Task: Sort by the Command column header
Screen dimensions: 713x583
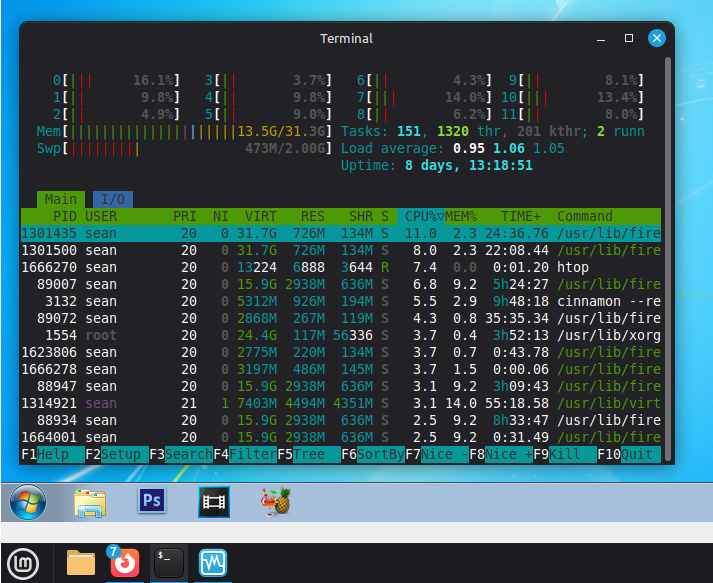Action: [x=585, y=216]
